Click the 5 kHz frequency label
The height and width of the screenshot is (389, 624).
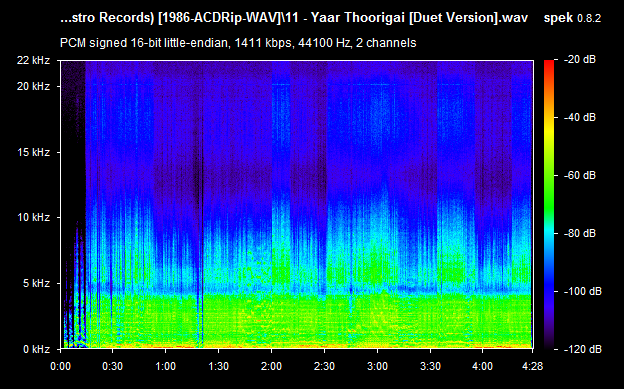tap(36, 283)
